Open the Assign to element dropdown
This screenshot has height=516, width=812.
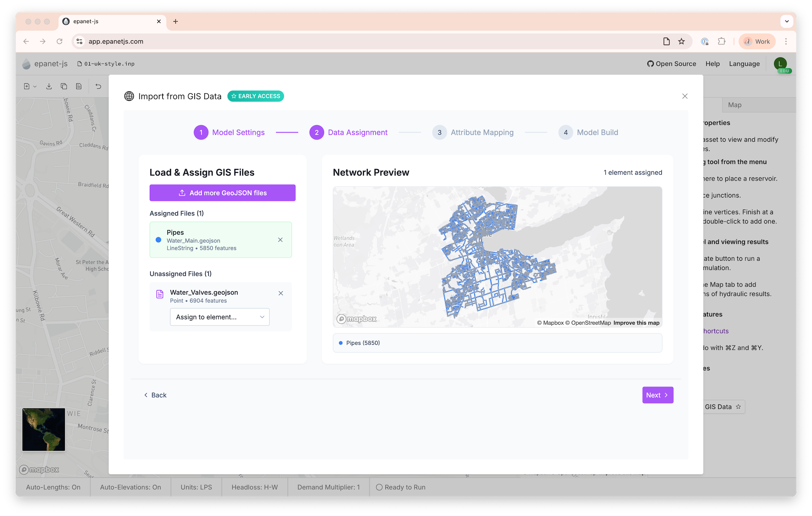(x=219, y=317)
